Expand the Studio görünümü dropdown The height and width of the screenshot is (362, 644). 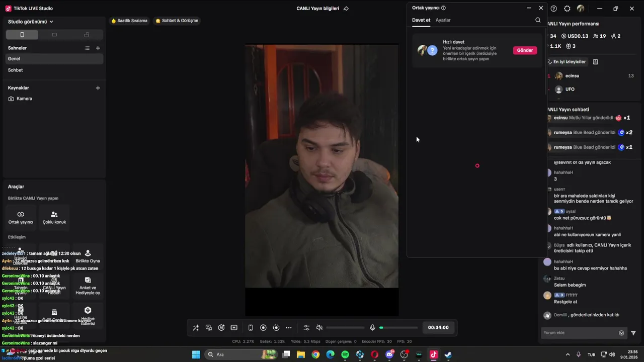tap(31, 22)
